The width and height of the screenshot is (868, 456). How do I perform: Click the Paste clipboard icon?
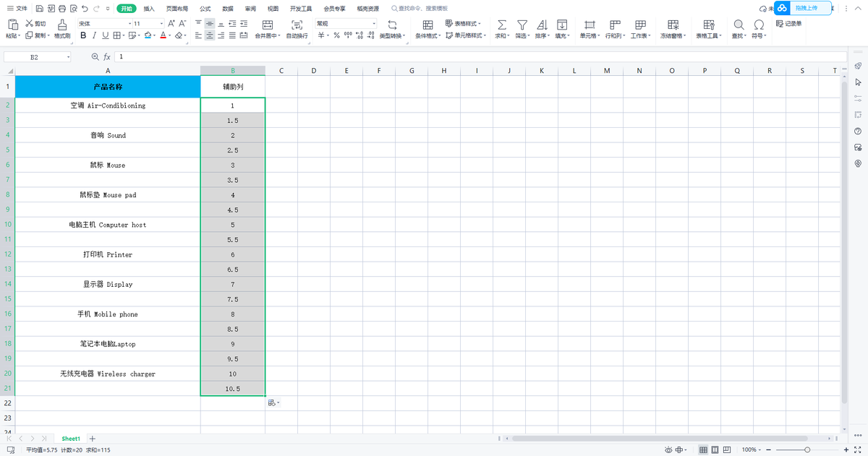tap(12, 25)
